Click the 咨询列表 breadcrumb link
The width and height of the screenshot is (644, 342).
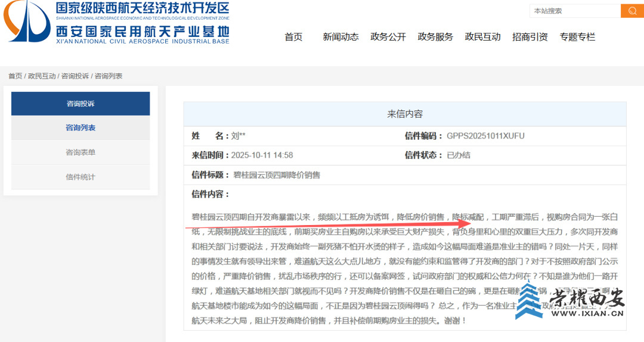point(109,76)
